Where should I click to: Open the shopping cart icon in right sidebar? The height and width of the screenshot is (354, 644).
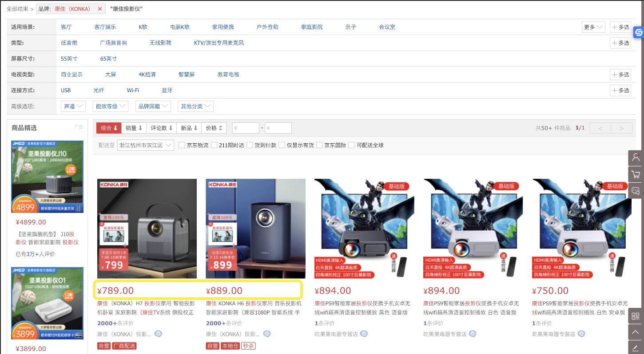click(635, 174)
